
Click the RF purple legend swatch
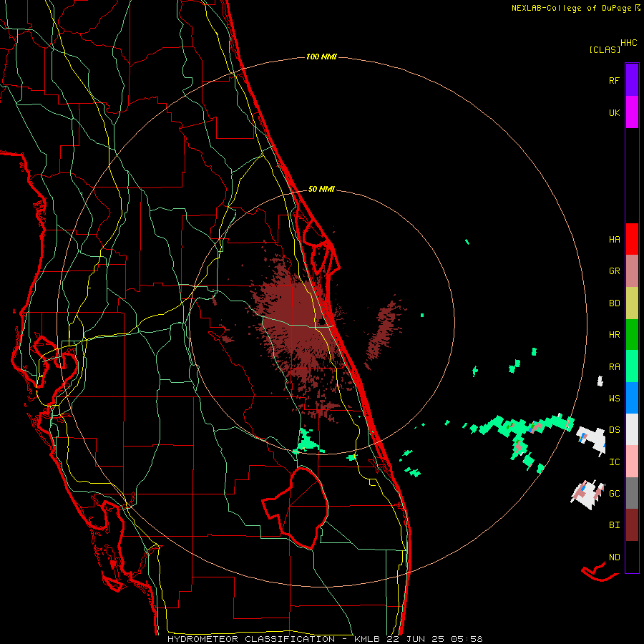(x=632, y=80)
